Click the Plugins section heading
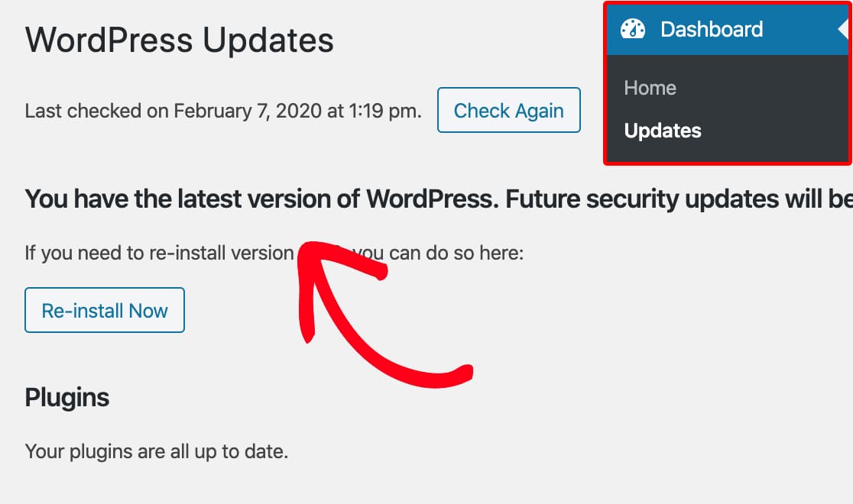The image size is (853, 504). (67, 397)
